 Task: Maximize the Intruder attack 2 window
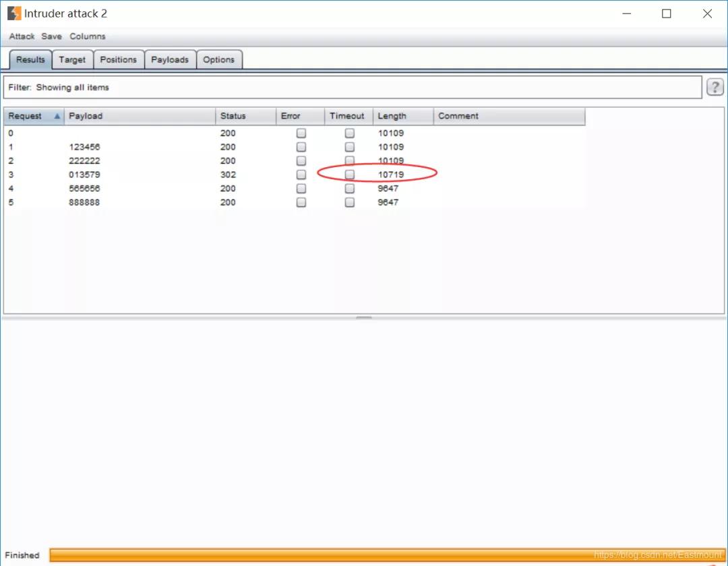666,13
